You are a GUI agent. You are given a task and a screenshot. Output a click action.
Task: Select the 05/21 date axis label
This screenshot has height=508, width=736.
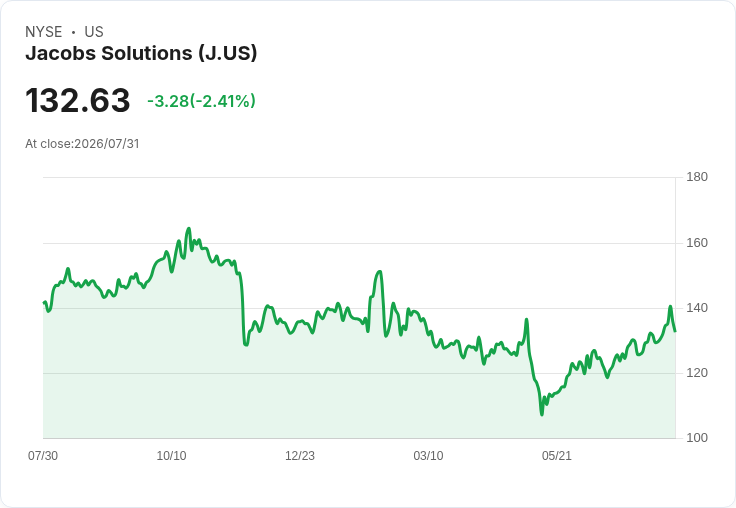[x=557, y=455]
